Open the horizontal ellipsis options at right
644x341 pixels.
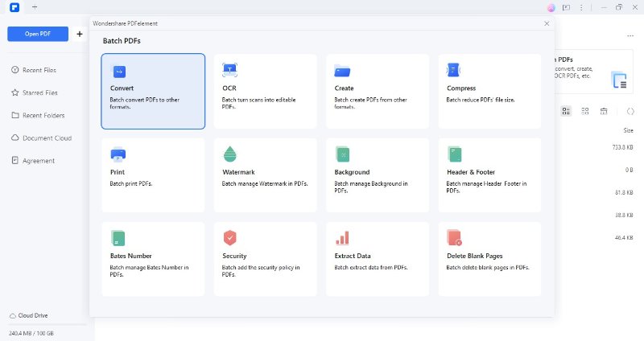[630, 36]
